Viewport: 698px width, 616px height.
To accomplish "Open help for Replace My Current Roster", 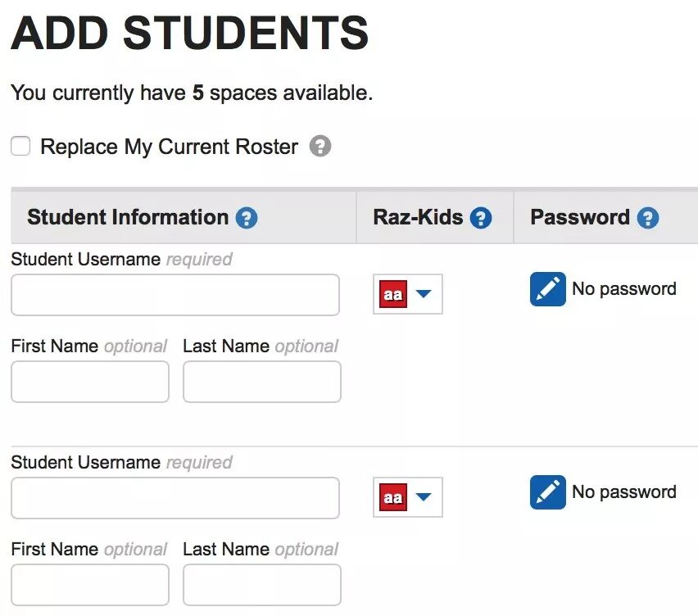I will (x=320, y=146).
